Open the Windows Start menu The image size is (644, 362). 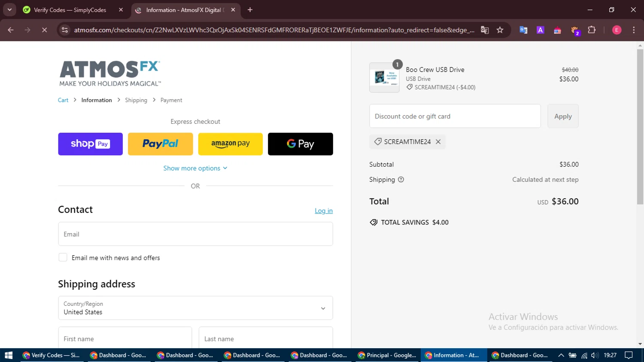tap(9, 355)
